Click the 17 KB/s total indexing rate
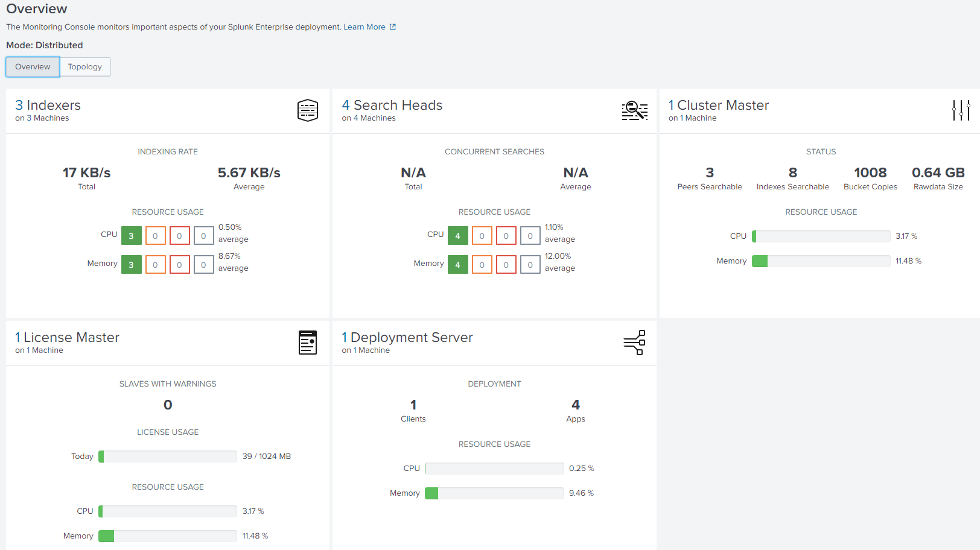This screenshot has height=550, width=980. pyautogui.click(x=87, y=173)
